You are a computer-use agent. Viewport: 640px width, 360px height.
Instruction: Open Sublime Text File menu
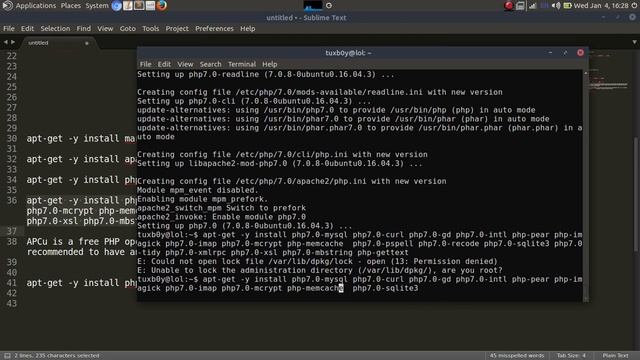(x=9, y=29)
